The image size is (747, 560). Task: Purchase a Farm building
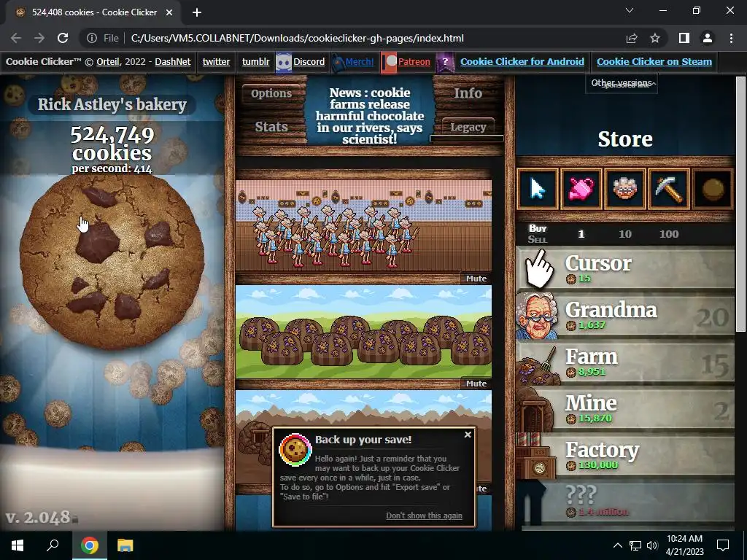[625, 362]
